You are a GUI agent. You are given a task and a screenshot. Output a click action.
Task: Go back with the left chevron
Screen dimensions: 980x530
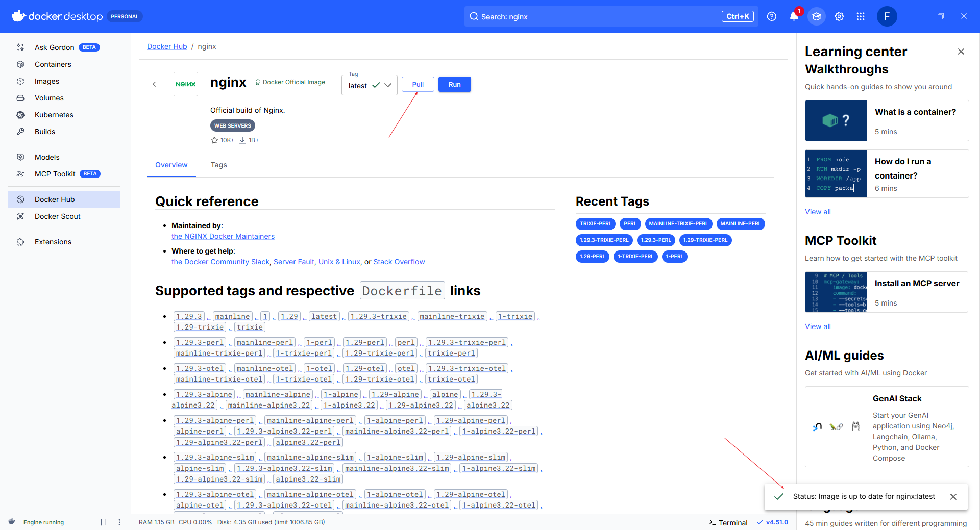[x=154, y=84]
